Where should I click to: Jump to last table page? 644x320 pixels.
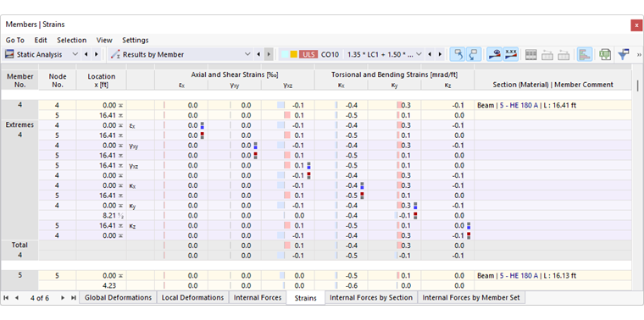coord(74,298)
